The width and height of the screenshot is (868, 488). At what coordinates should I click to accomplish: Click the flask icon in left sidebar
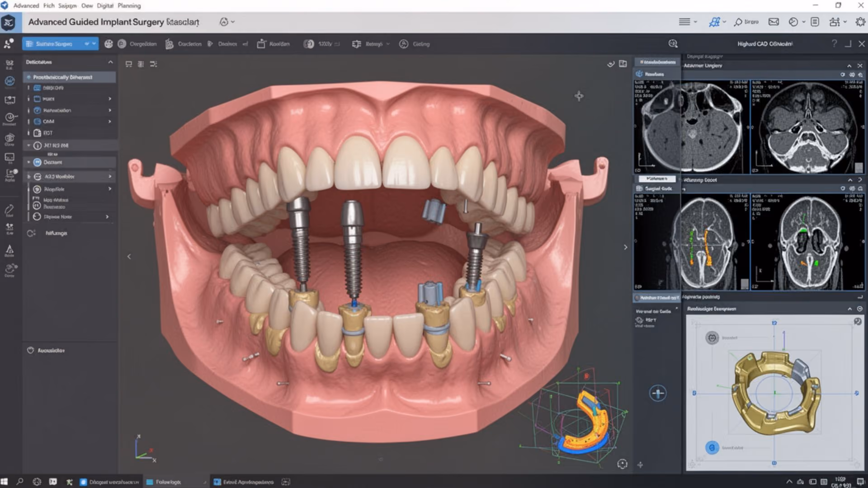[x=9, y=249]
